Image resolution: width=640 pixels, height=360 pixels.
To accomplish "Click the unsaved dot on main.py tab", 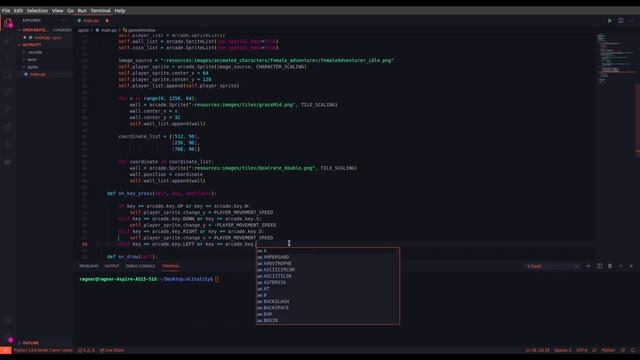I will point(107,20).
